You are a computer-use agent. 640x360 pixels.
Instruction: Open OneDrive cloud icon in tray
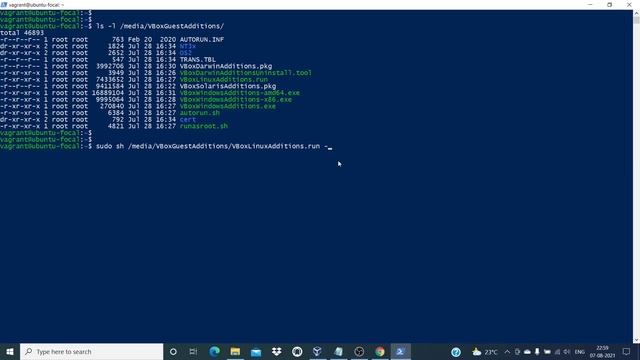coord(527,352)
